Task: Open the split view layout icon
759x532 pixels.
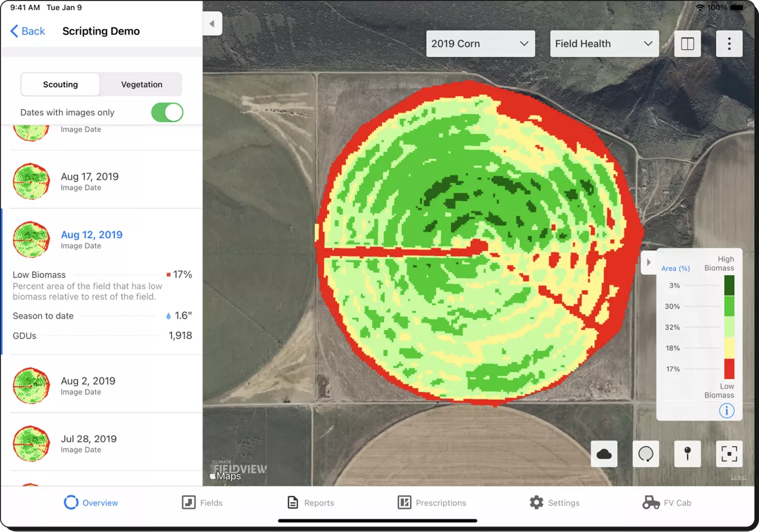Action: click(x=687, y=44)
